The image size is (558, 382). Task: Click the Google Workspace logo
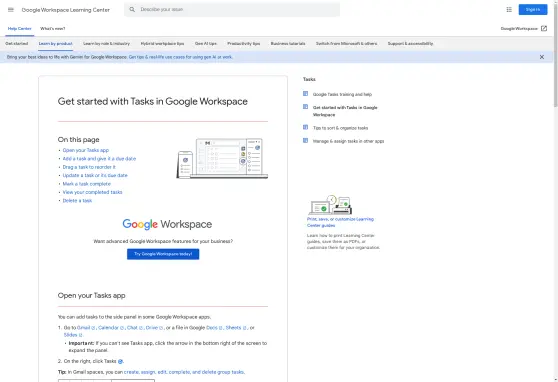[x=167, y=224]
